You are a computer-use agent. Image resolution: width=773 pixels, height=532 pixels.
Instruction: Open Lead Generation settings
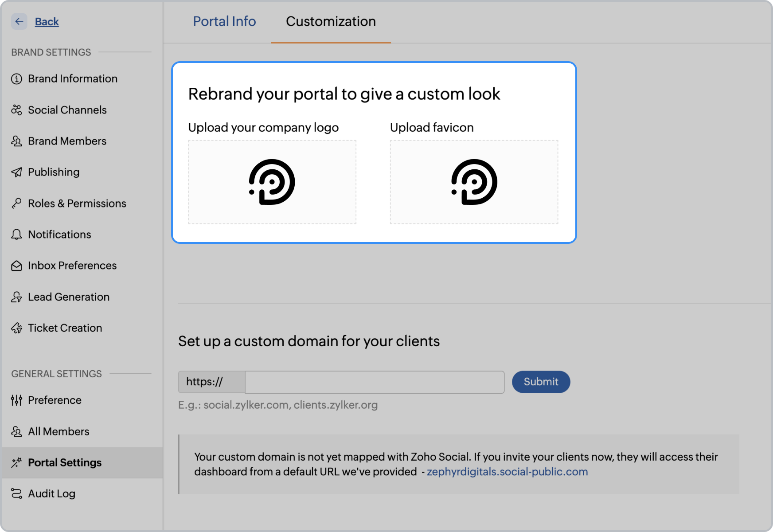tap(69, 297)
